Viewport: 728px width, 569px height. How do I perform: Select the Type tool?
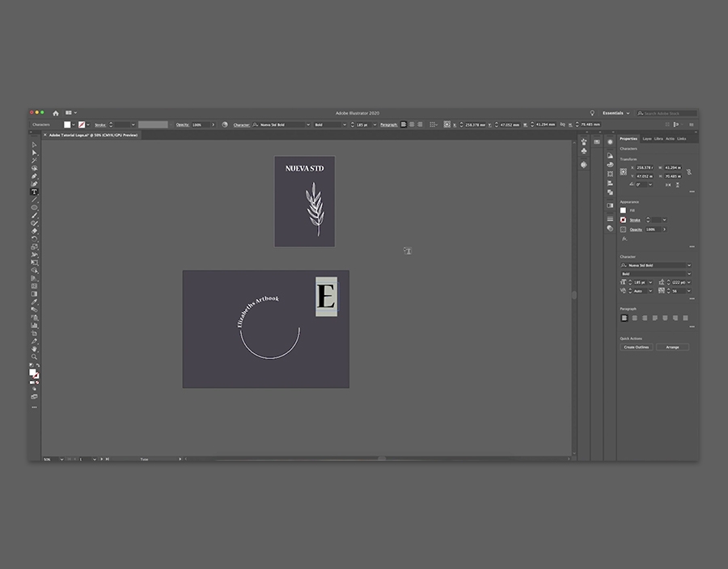pyautogui.click(x=34, y=192)
